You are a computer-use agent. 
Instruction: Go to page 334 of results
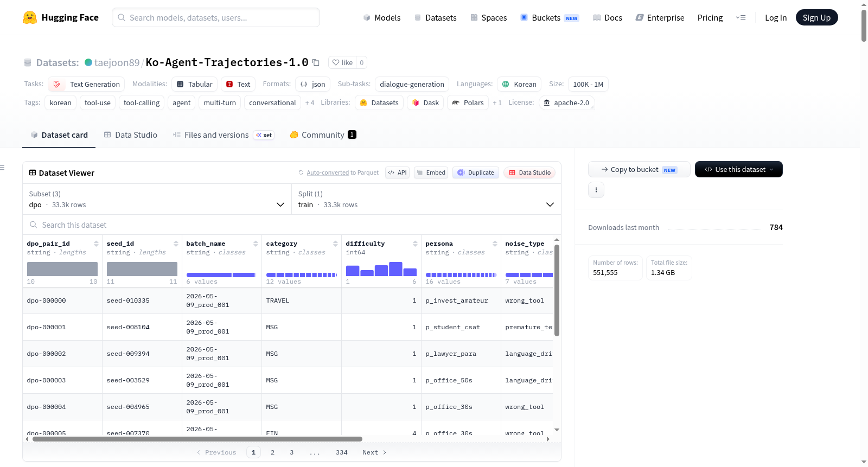click(x=342, y=452)
